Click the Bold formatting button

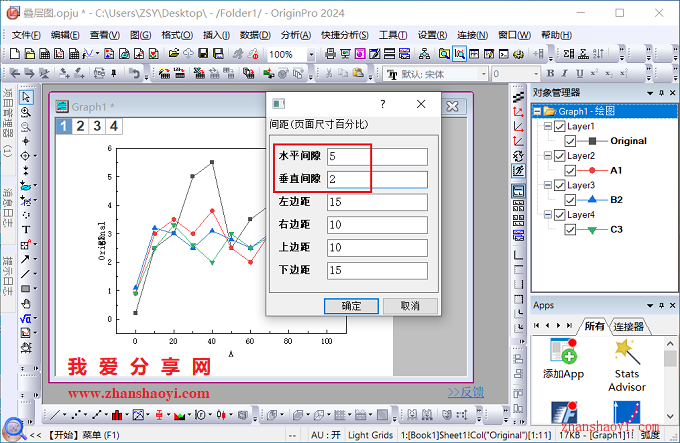[550, 74]
